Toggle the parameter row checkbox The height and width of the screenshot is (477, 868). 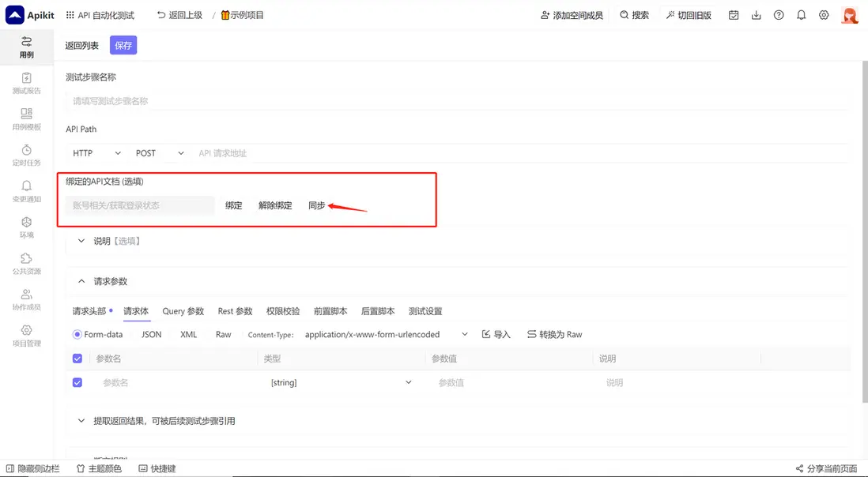(x=77, y=382)
